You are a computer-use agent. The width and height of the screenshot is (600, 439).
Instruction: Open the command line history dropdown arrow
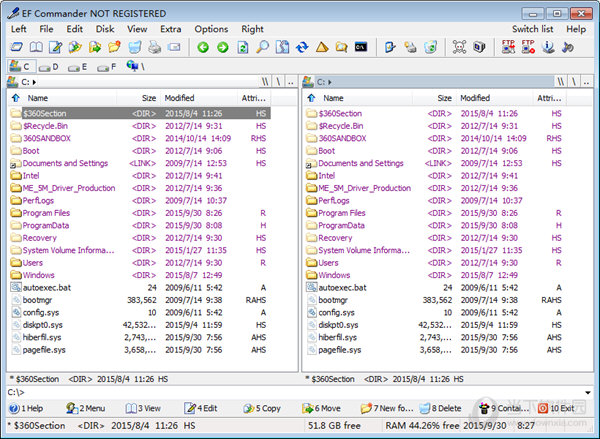[588, 393]
